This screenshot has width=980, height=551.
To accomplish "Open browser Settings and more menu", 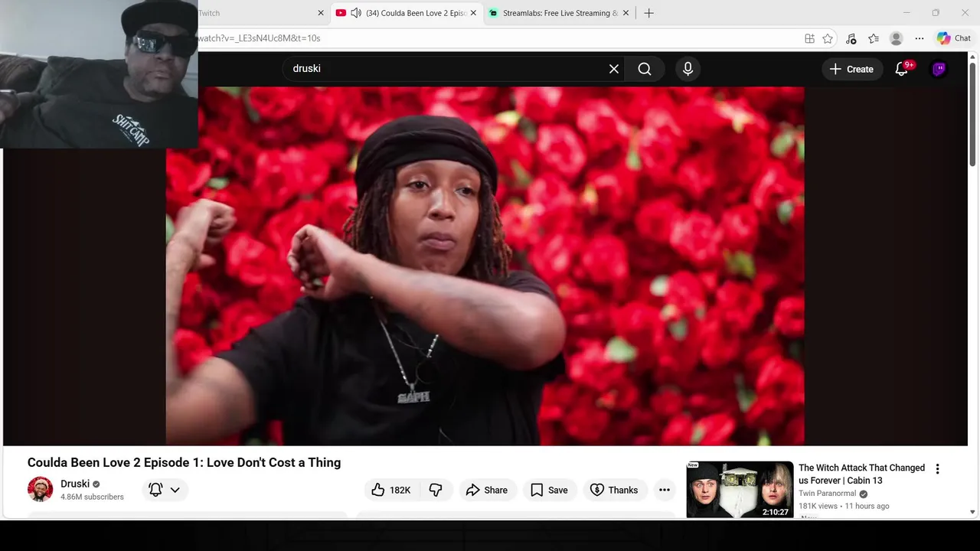I will 919,38.
